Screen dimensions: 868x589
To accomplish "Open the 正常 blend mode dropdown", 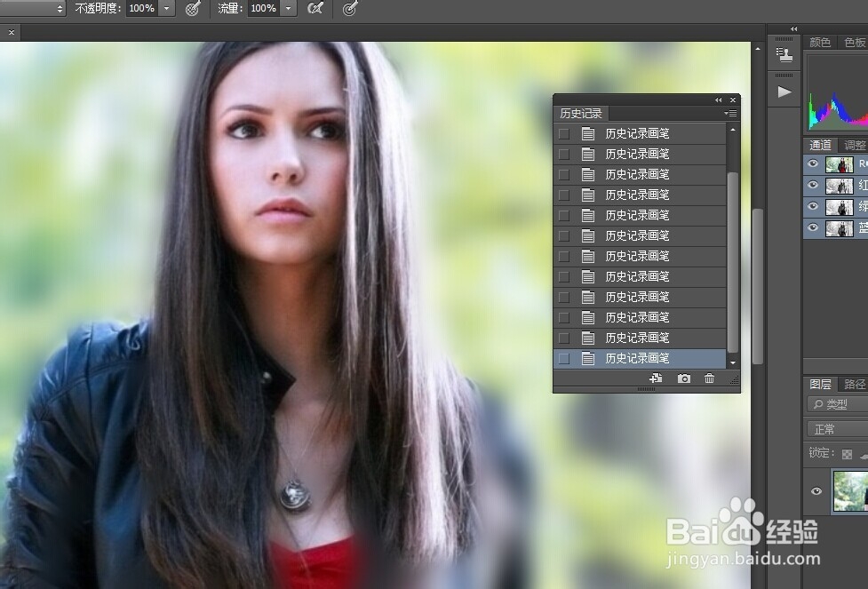I will [837, 429].
